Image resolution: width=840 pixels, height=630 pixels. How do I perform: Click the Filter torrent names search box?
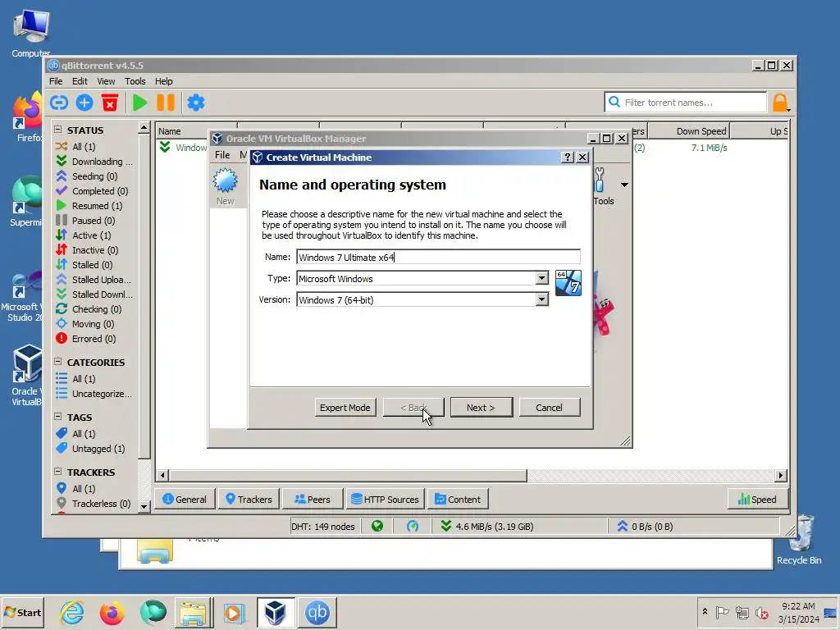click(686, 103)
